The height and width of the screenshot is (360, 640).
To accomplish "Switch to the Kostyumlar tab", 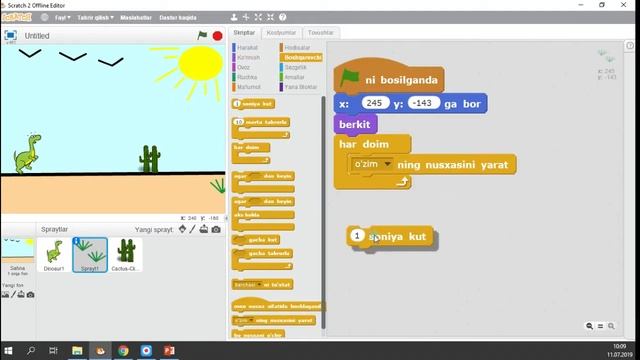I will point(281,33).
